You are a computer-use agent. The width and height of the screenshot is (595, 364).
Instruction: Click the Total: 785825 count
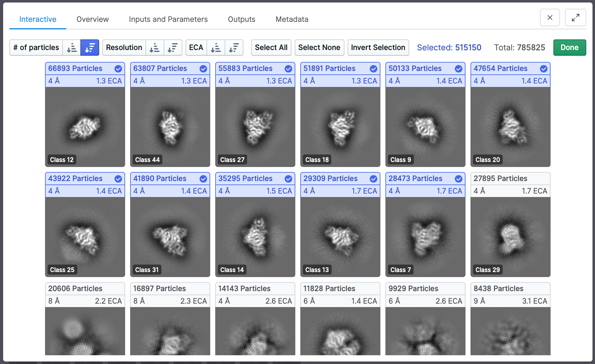click(x=519, y=48)
